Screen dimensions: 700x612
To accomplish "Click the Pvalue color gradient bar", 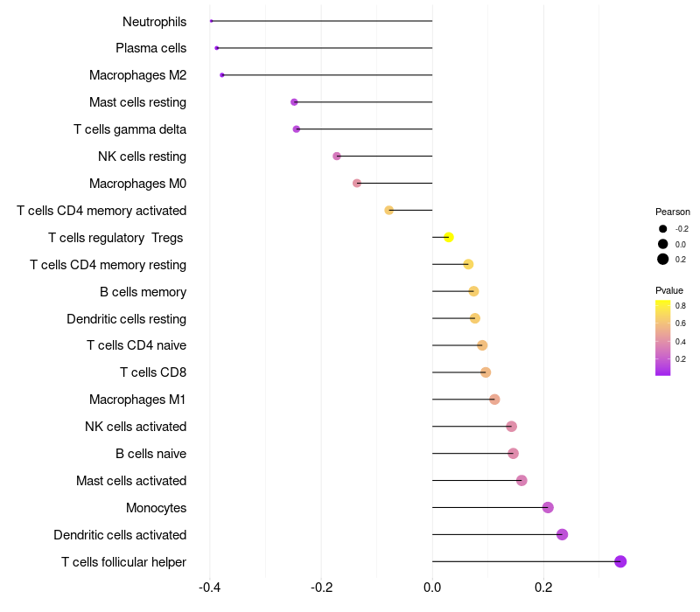I will (x=663, y=338).
